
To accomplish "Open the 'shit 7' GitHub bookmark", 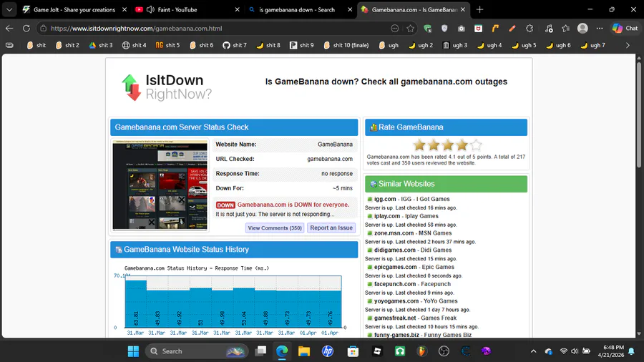I will tap(235, 45).
